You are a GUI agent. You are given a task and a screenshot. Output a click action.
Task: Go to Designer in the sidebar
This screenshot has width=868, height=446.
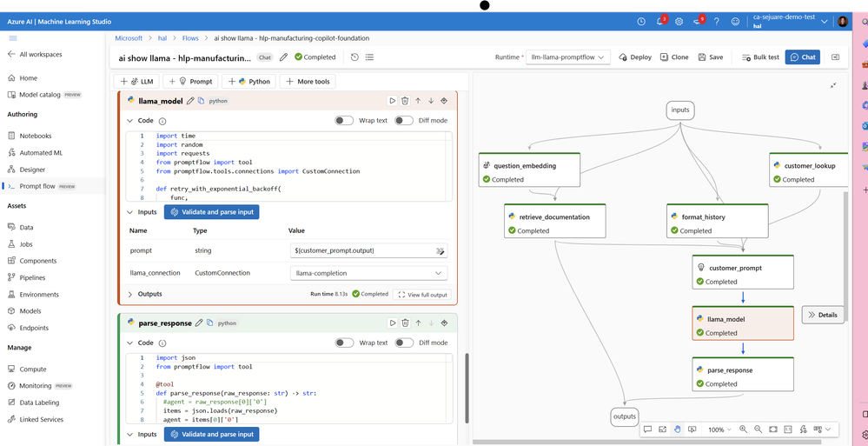pos(32,170)
